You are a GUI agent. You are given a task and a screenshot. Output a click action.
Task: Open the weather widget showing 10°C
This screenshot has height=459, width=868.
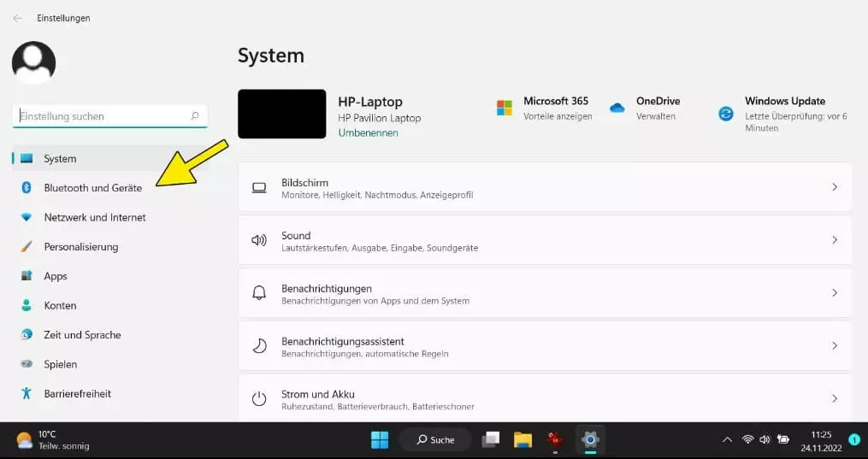[x=52, y=440]
